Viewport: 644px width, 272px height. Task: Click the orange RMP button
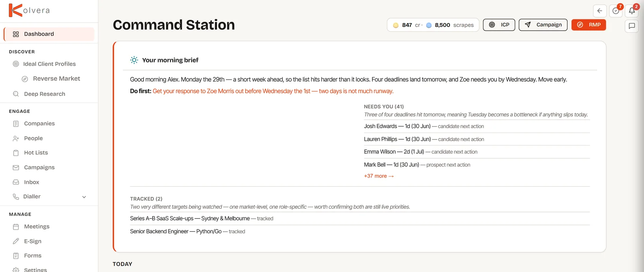[589, 25]
